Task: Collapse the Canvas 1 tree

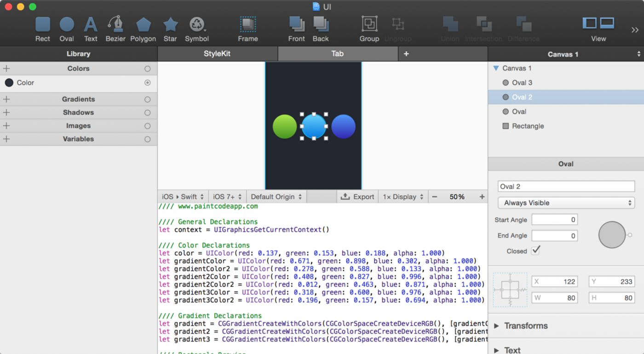Action: pos(496,68)
